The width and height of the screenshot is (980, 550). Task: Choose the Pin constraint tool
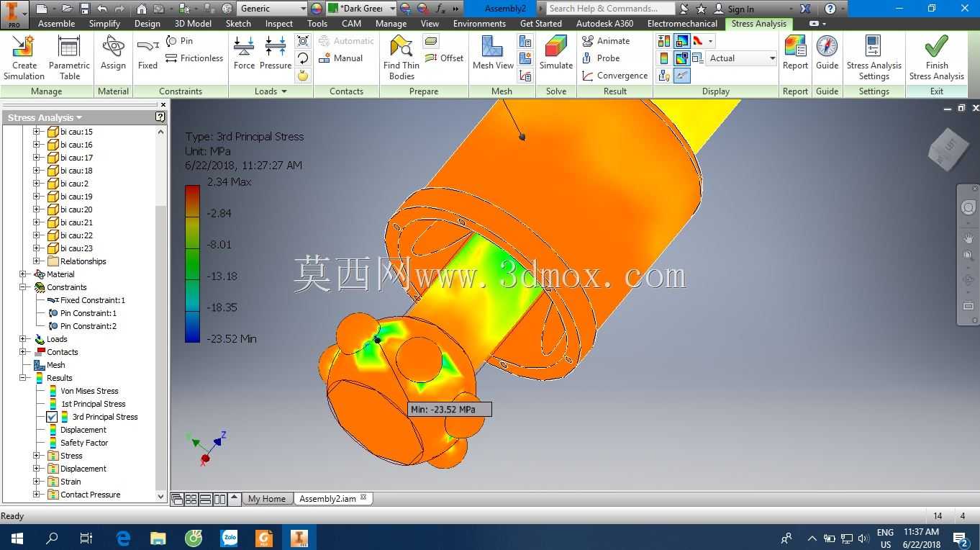[179, 41]
